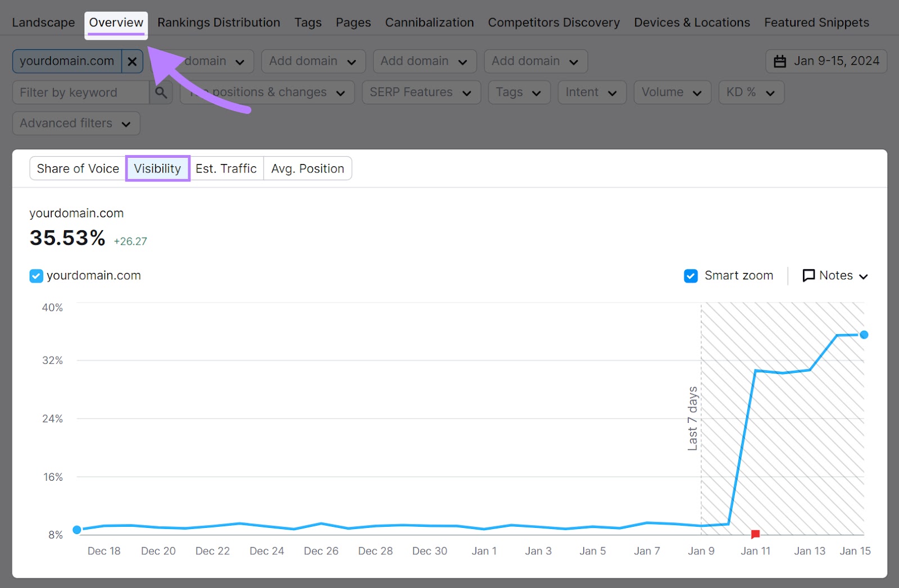The image size is (899, 588).
Task: Click the Last 7 days label
Action: (x=692, y=418)
